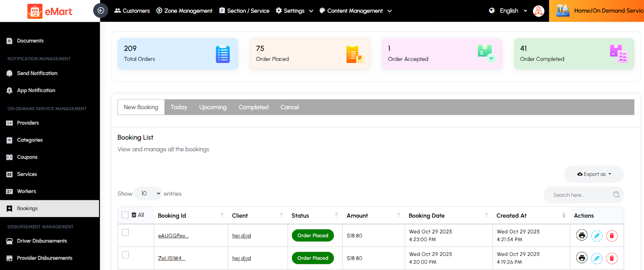
Task: Tick the checkbox for booking eAUGQFev
Action: point(126,233)
